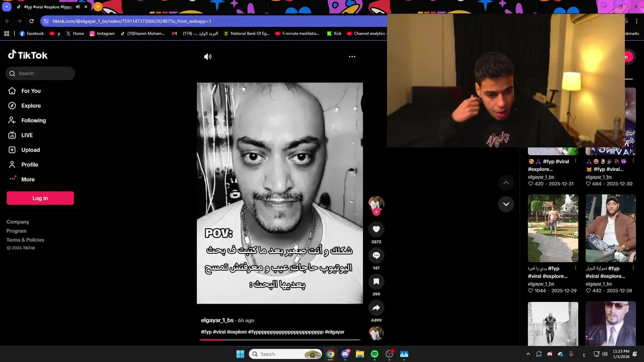This screenshot has width=644, height=362.
Task: Go to next video with down chevron
Action: 506,204
